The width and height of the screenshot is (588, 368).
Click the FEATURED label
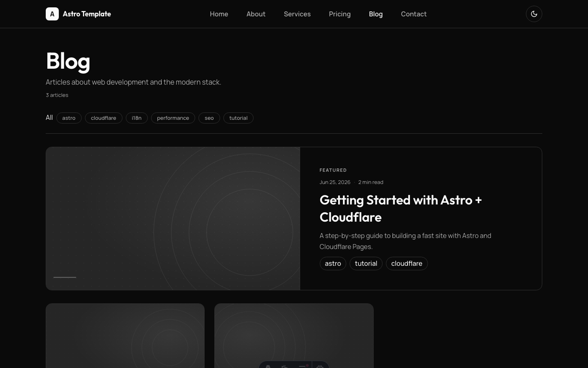[333, 170]
